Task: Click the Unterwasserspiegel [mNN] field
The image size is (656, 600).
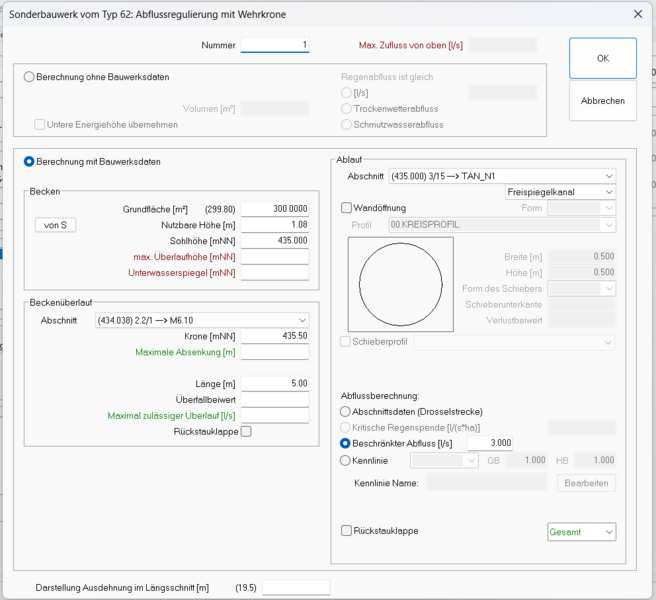Action: pyautogui.click(x=275, y=273)
